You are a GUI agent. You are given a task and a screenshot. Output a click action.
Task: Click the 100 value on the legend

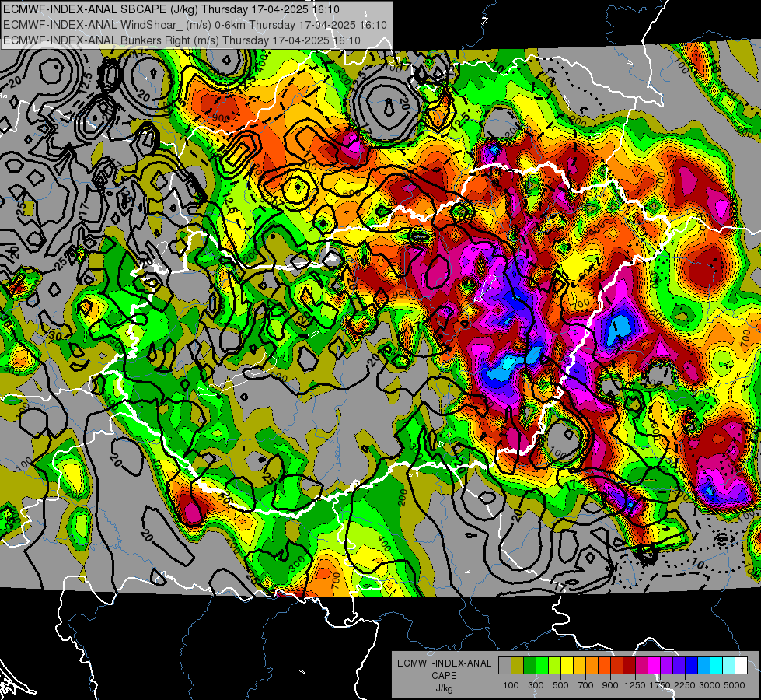[511, 685]
